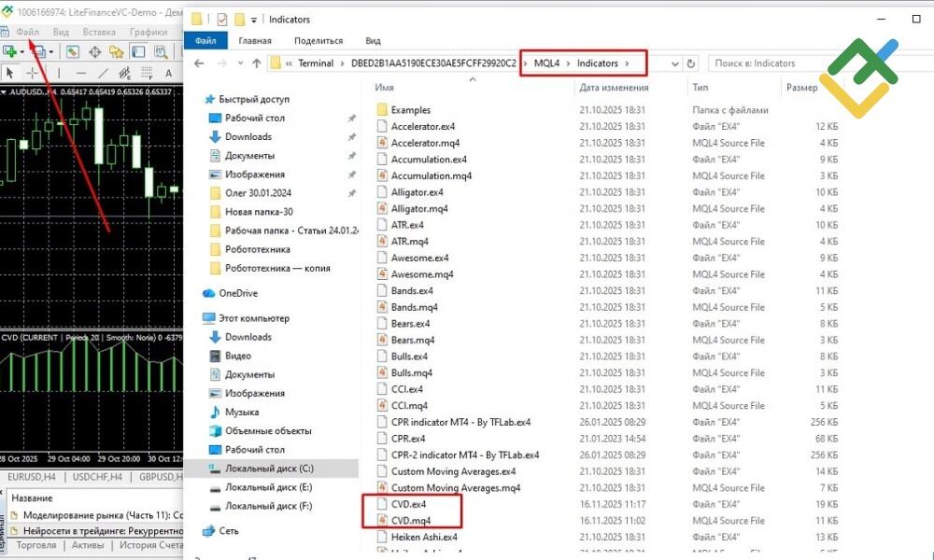The width and height of the screenshot is (934, 560).
Task: Click Terminal in the address breadcrumb
Action: pos(316,63)
